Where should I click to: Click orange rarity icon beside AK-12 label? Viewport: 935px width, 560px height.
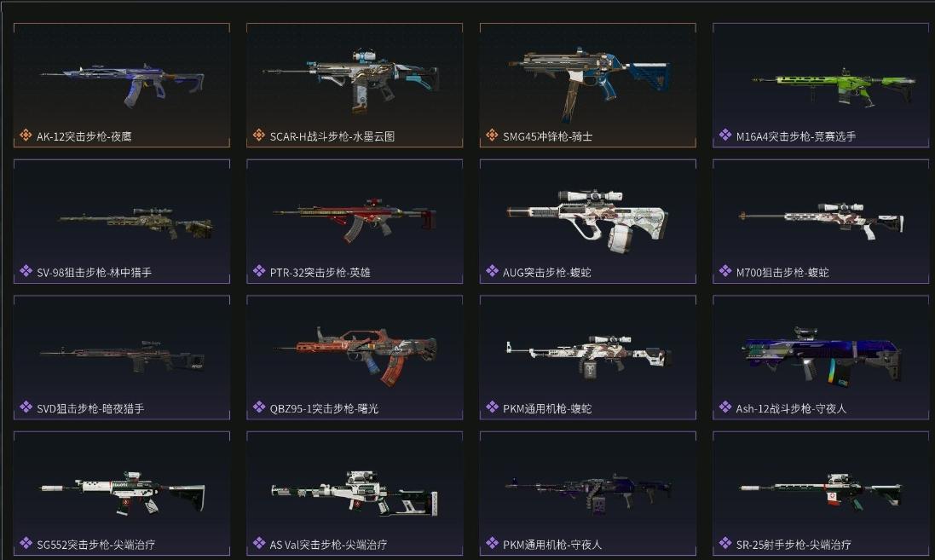point(26,136)
